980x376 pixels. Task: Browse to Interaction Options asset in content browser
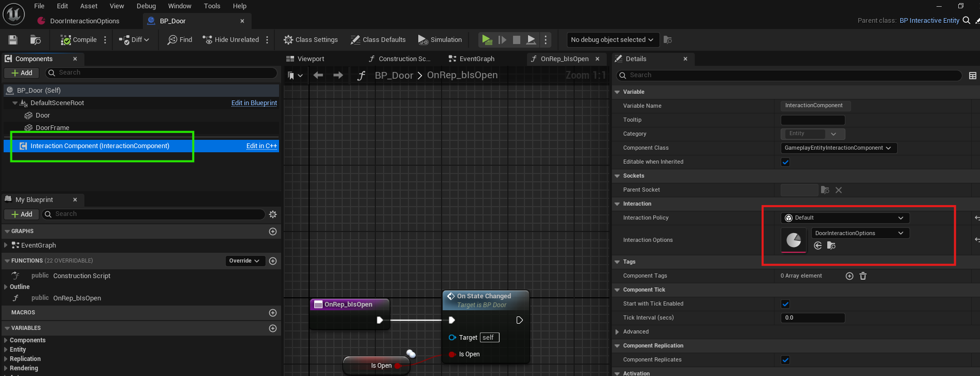pyautogui.click(x=831, y=245)
